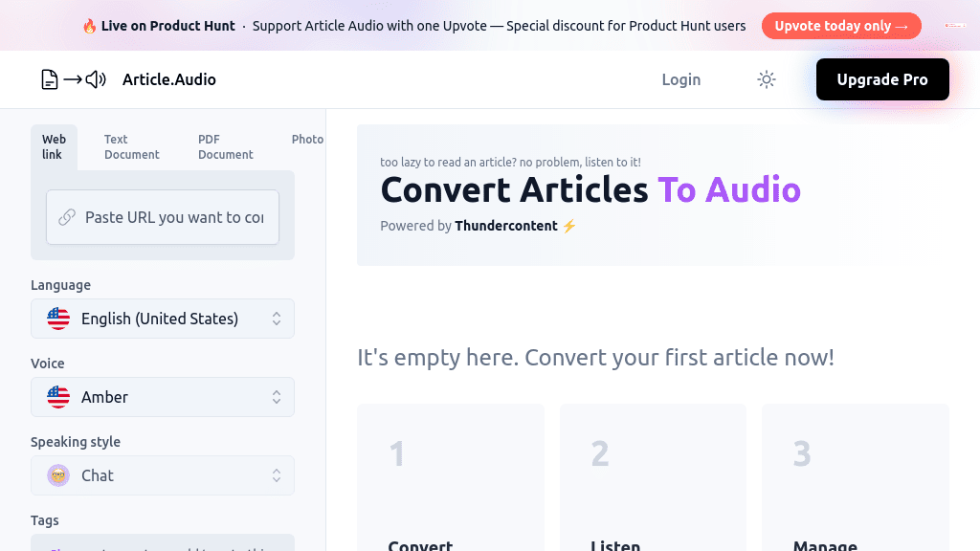The image size is (980, 551).
Task: Open the Photo tab
Action: tap(307, 139)
